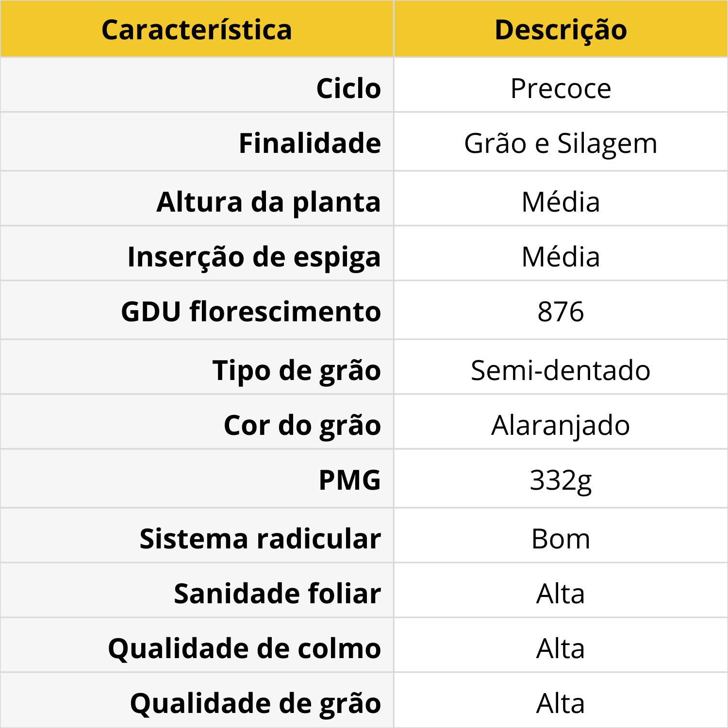Click the Alaranjado value cell
Viewport: 728px width, 728px height.
(561, 425)
